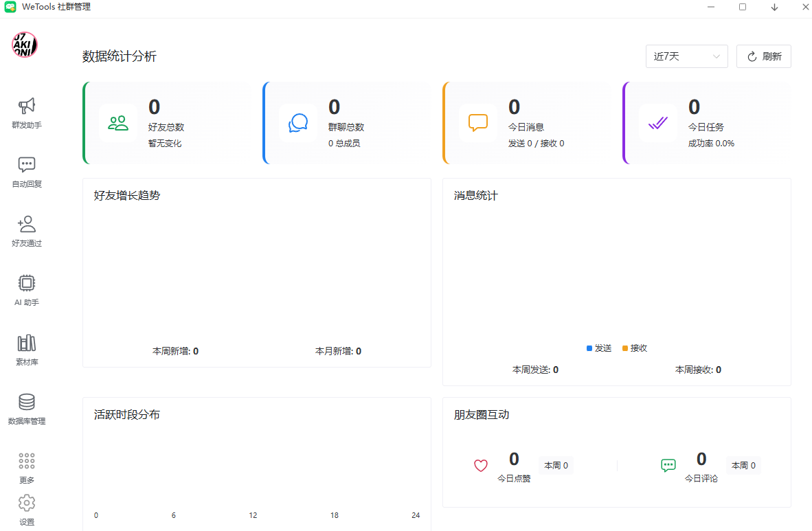Toggle the 发送 legend in 消息统计

(598, 348)
